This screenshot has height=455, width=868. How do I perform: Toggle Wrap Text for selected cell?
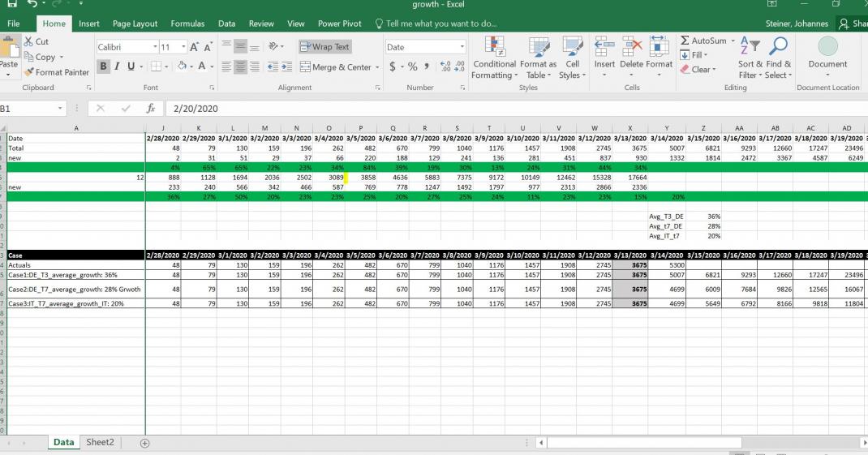point(324,47)
